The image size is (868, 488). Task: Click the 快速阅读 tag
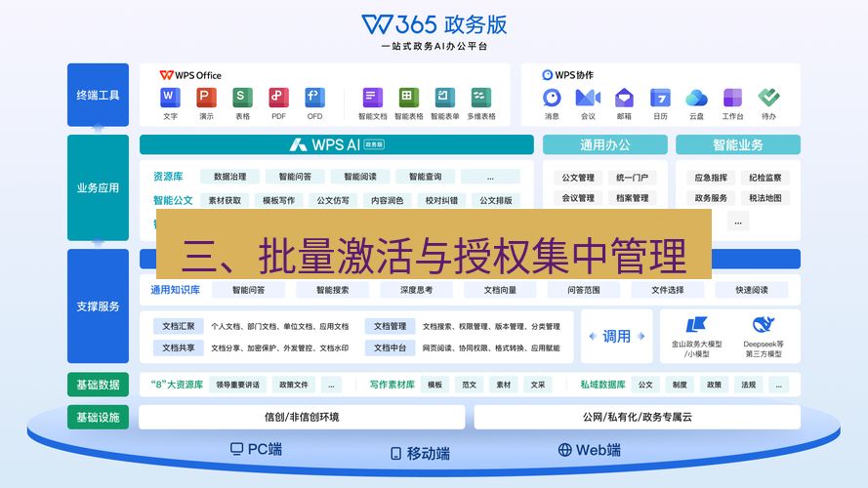[x=751, y=290]
